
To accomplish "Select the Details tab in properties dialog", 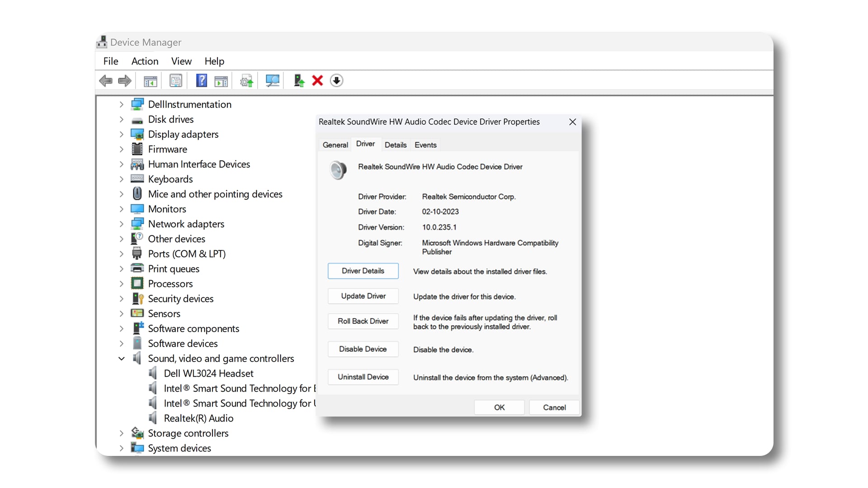I will [x=395, y=145].
